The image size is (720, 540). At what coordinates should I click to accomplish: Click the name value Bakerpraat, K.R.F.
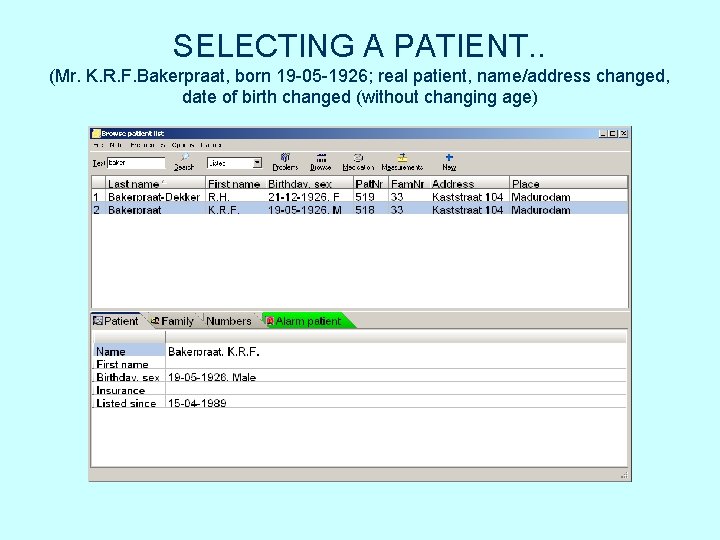214,352
